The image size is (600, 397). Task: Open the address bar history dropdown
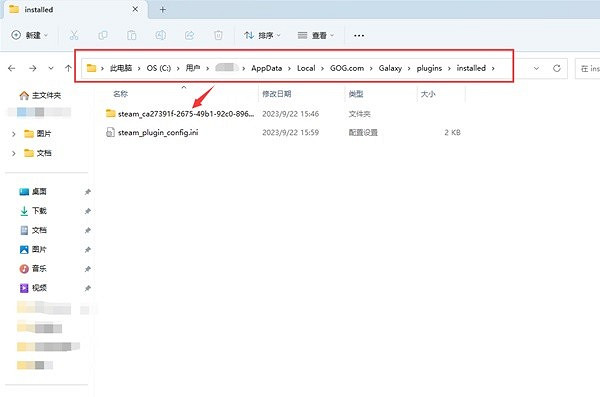(x=536, y=68)
